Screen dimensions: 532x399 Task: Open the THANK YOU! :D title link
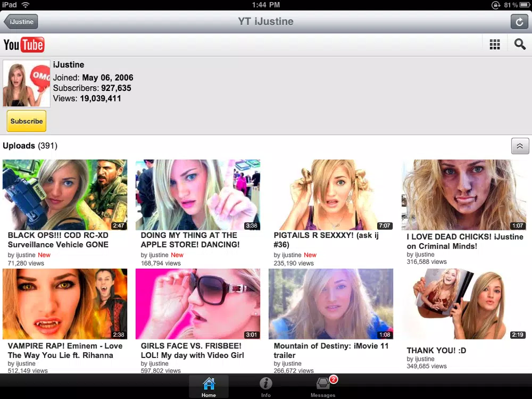click(x=436, y=351)
